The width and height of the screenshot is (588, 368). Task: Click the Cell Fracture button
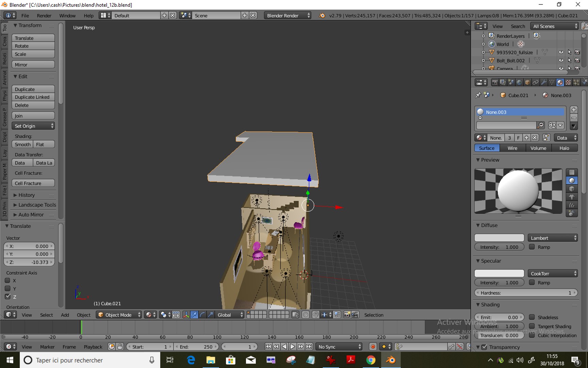tap(33, 183)
